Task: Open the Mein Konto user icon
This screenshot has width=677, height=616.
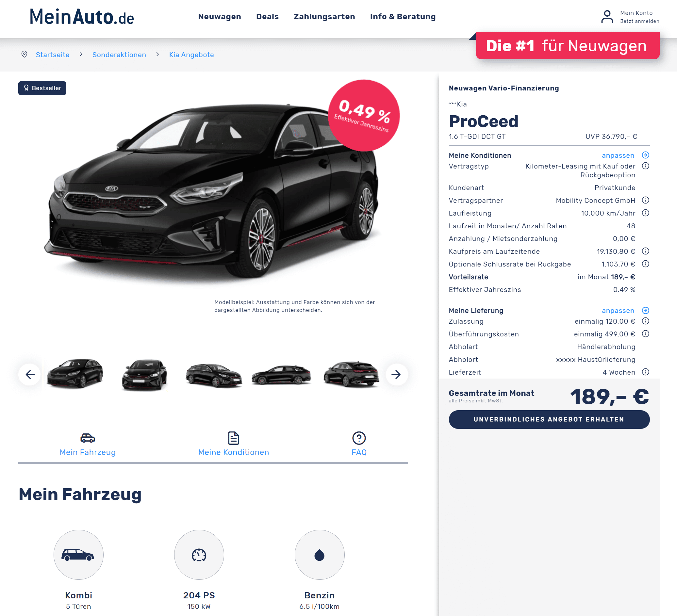Action: point(607,17)
